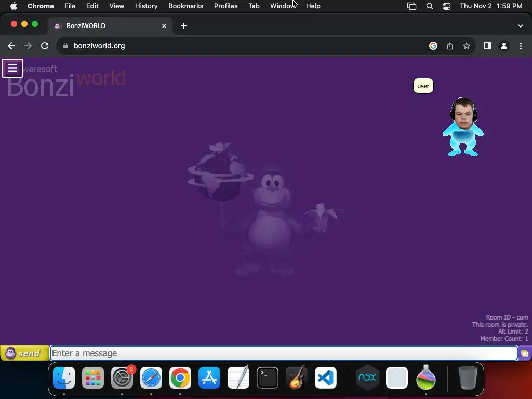
Task: Expand the tab search dropdown arrow
Action: tap(521, 26)
